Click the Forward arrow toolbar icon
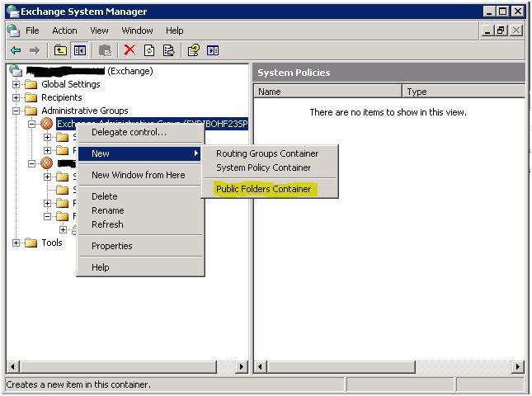 pyautogui.click(x=35, y=51)
